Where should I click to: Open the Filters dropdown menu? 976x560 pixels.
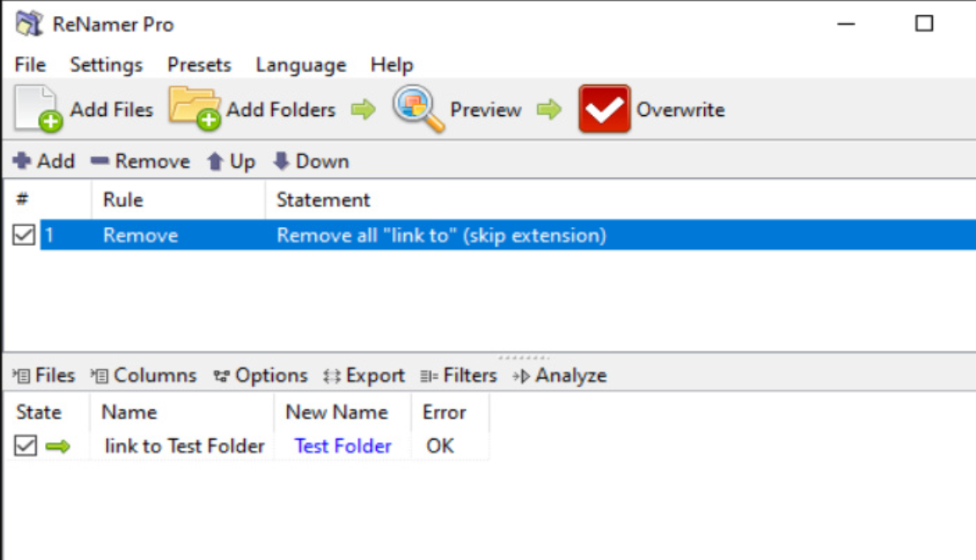458,375
